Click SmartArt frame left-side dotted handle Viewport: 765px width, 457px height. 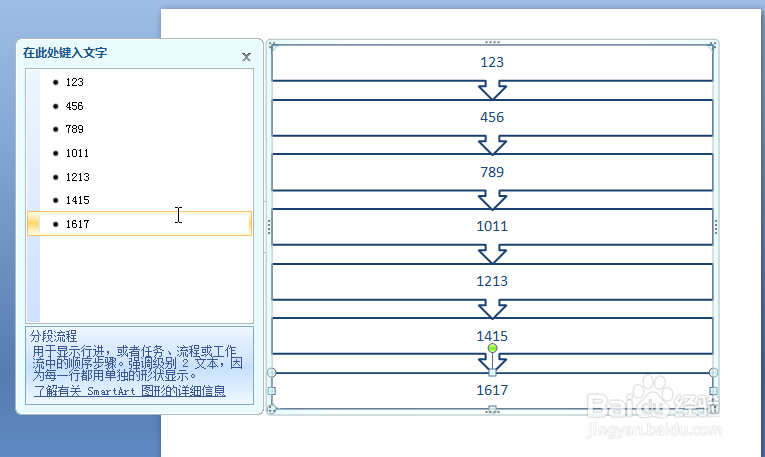click(269, 227)
